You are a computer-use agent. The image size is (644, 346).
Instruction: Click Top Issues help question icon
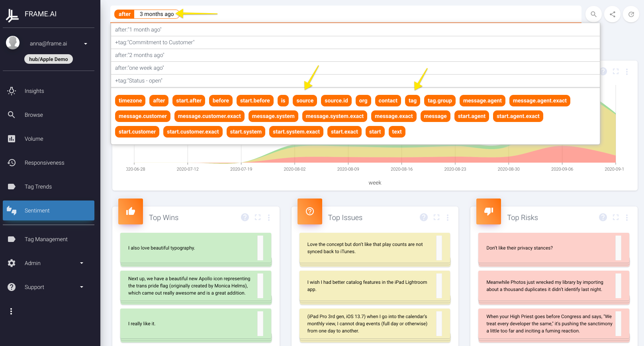[424, 217]
